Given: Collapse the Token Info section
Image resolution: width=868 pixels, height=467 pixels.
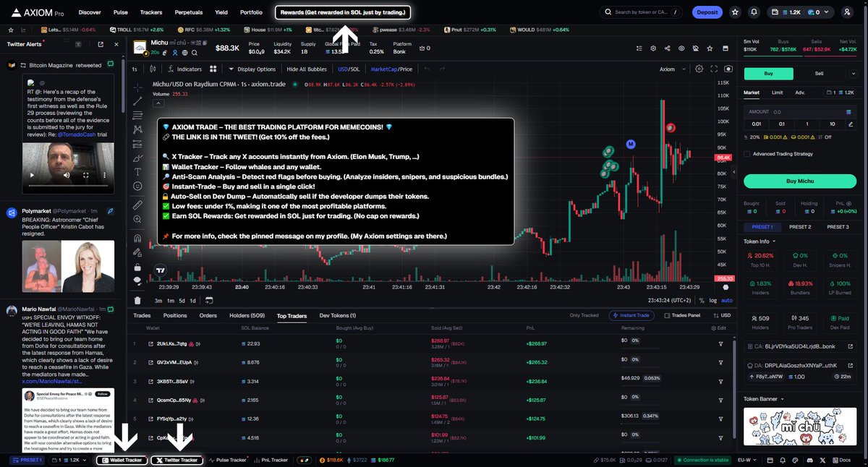Looking at the screenshot, I should coord(758,241).
